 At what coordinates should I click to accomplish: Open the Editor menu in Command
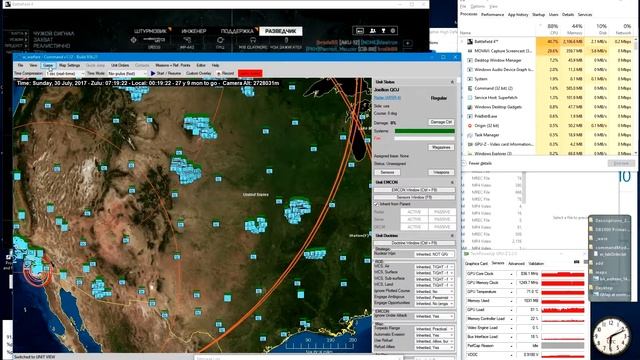click(201, 65)
